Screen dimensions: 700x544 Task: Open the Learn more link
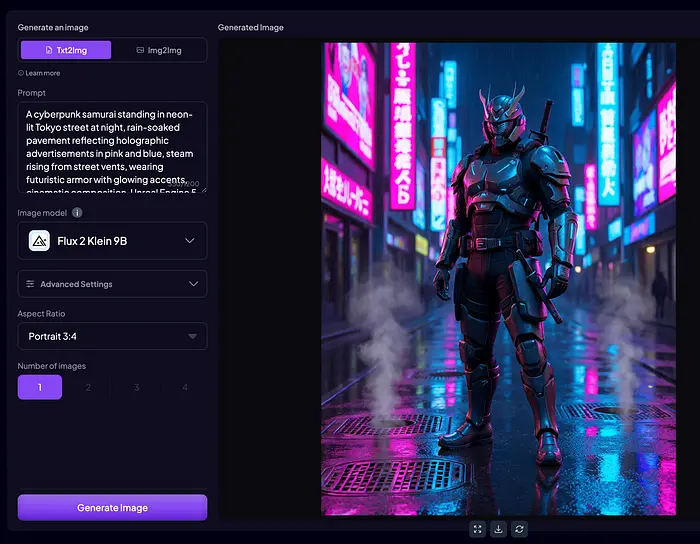tap(42, 73)
